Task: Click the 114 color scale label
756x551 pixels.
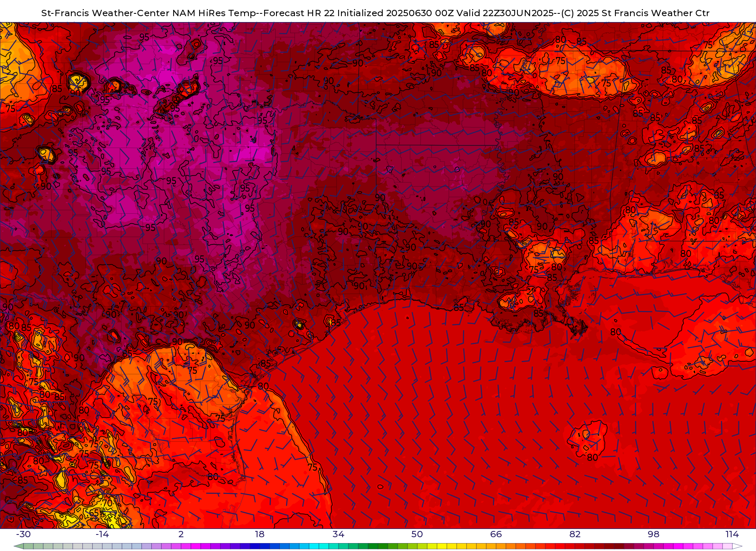Action: (732, 534)
